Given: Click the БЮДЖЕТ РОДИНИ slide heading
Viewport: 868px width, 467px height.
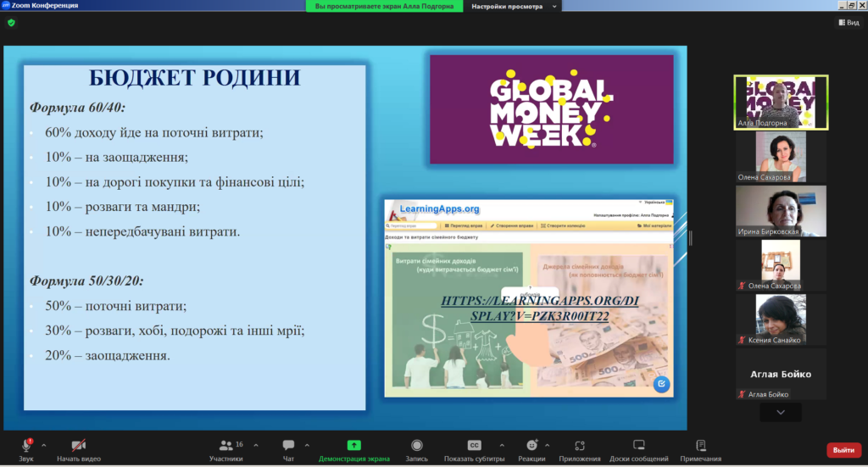Looking at the screenshot, I should [195, 77].
